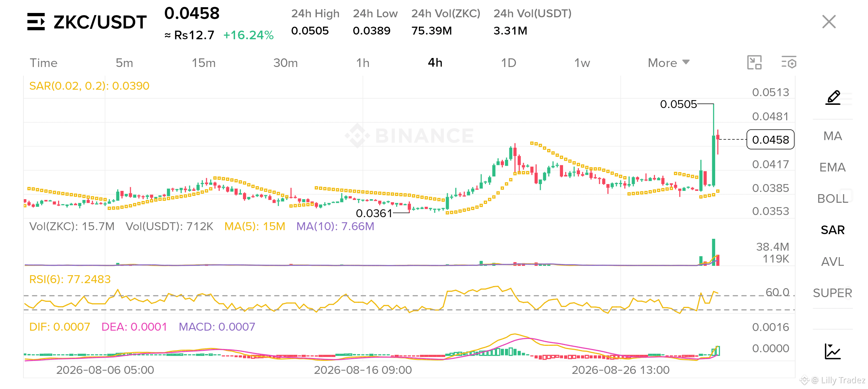Screen dimensions: 868x389
Task: Tap the ZKC/USDT pair name
Action: click(x=100, y=22)
